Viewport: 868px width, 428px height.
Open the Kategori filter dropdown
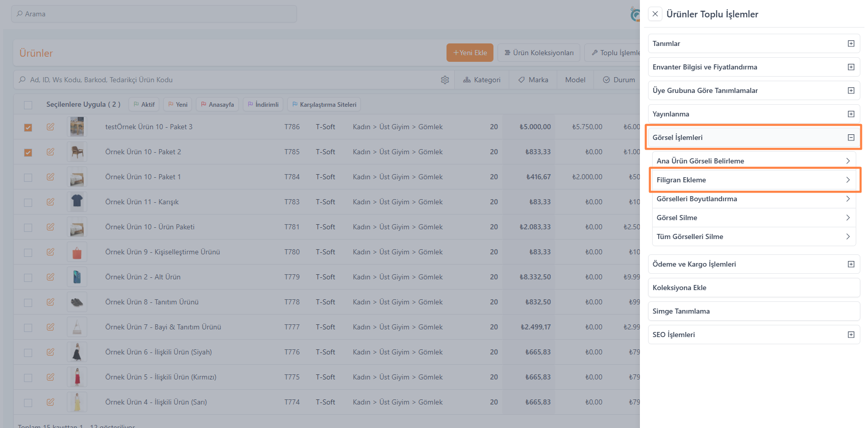point(482,80)
